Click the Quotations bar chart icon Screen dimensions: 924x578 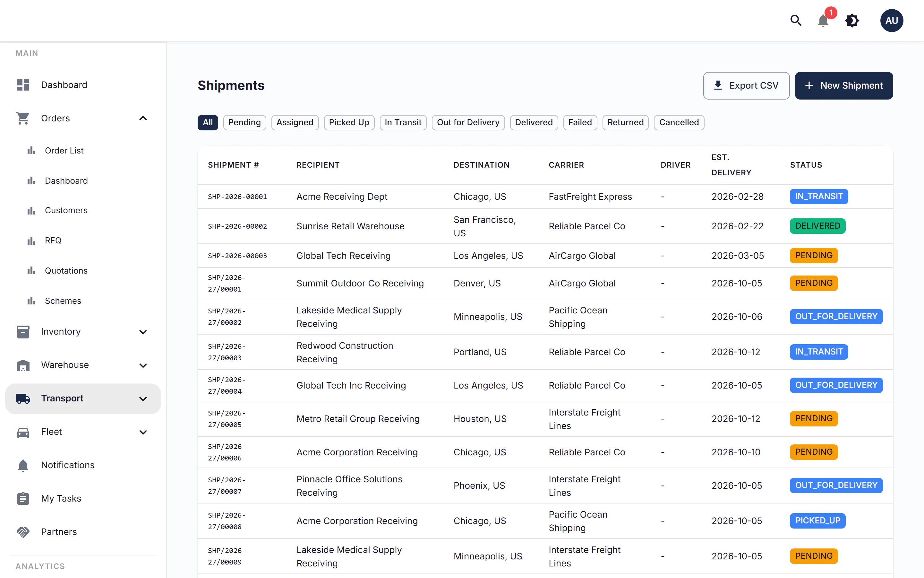(x=31, y=271)
